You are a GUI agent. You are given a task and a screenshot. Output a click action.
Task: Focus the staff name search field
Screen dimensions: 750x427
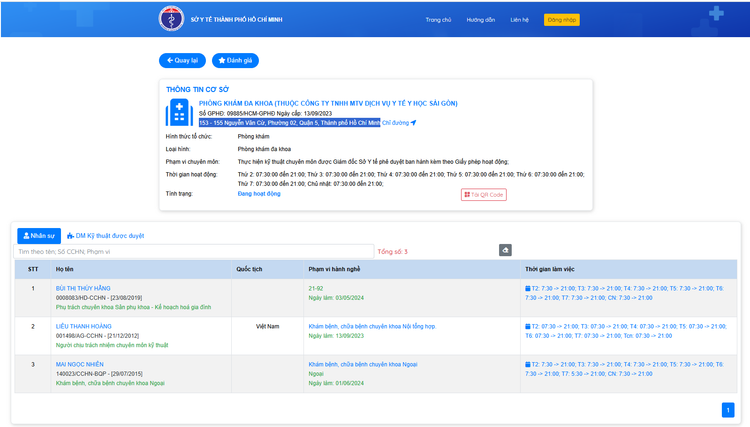click(193, 251)
